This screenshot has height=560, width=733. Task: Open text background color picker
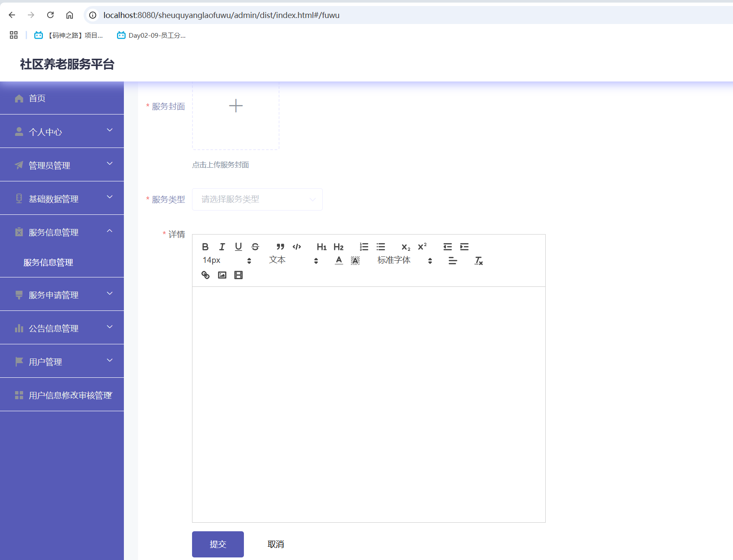click(x=355, y=260)
